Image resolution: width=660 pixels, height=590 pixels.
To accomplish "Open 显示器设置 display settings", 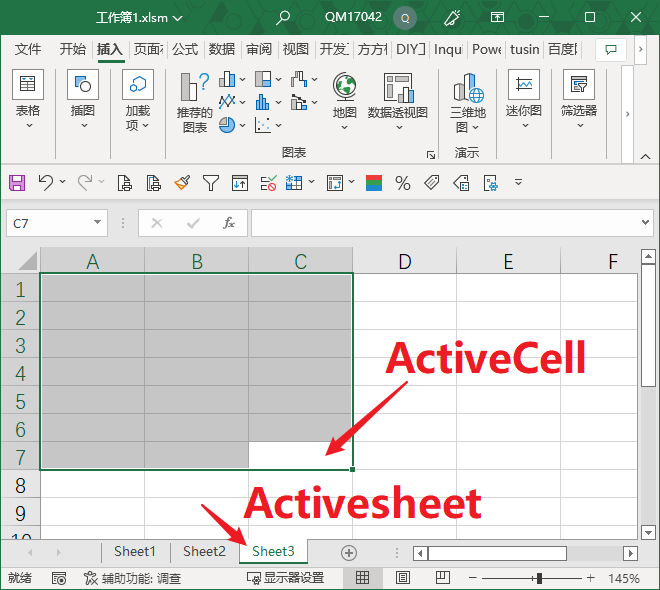I will [x=285, y=578].
